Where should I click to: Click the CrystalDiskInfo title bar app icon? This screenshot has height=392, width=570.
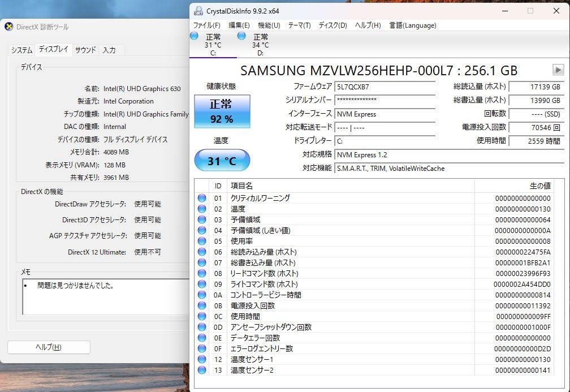pos(198,11)
